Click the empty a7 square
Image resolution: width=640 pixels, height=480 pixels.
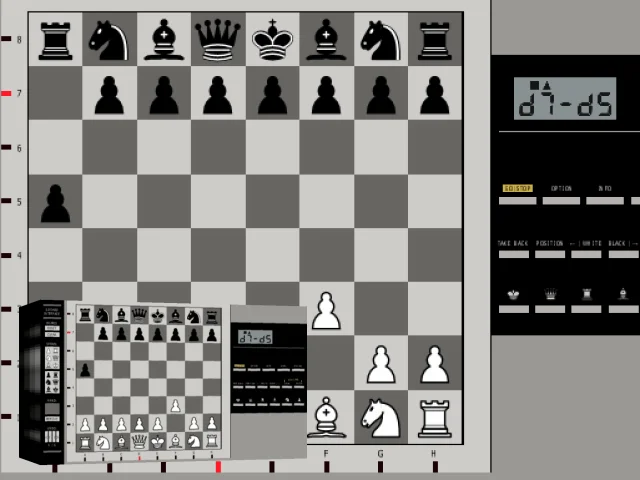click(56, 93)
